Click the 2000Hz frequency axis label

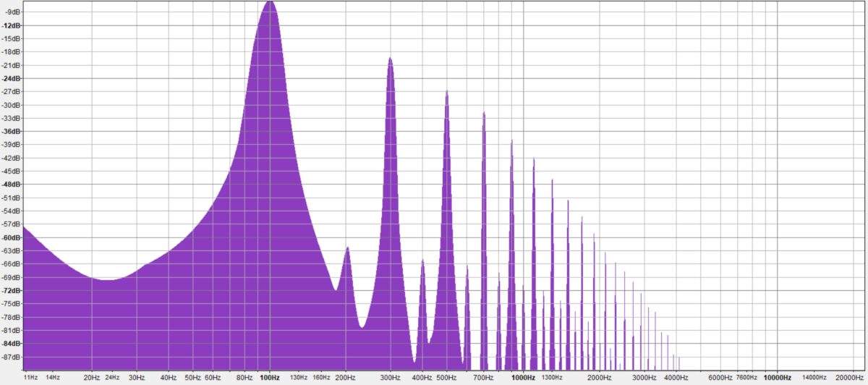click(599, 378)
